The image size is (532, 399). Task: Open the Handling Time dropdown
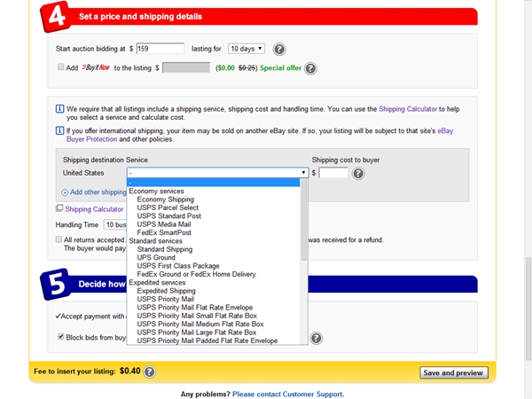click(x=115, y=224)
